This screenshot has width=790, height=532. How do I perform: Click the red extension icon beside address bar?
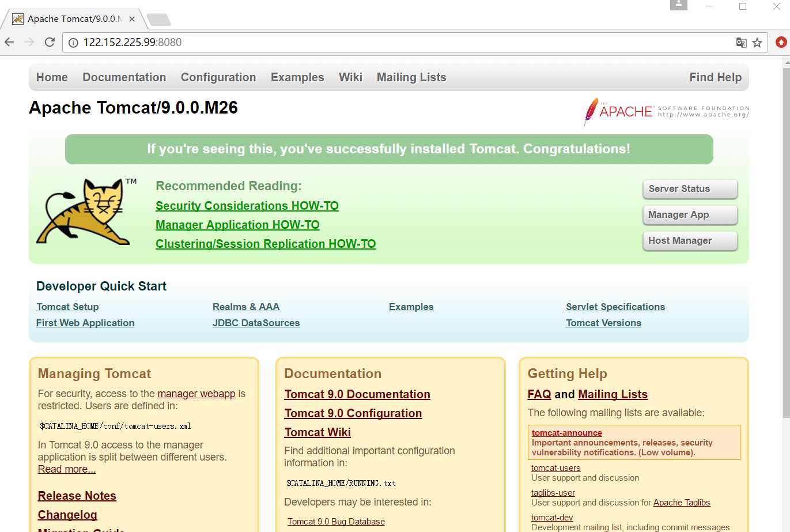(x=781, y=42)
